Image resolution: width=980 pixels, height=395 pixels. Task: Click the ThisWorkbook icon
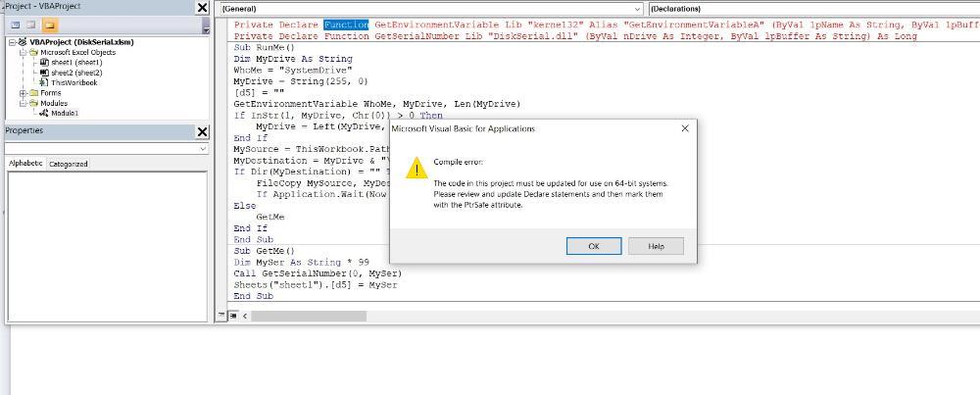click(x=44, y=82)
